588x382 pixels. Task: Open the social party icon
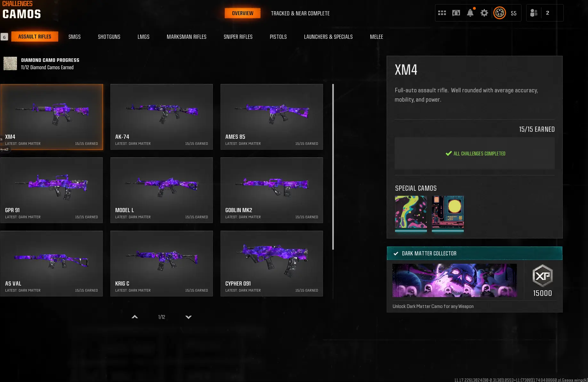coord(534,13)
